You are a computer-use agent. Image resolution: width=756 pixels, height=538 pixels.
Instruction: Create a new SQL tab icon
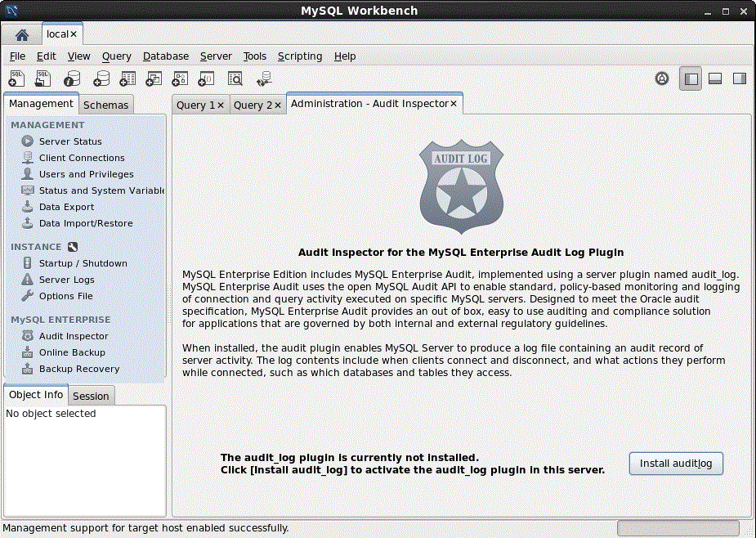point(17,78)
